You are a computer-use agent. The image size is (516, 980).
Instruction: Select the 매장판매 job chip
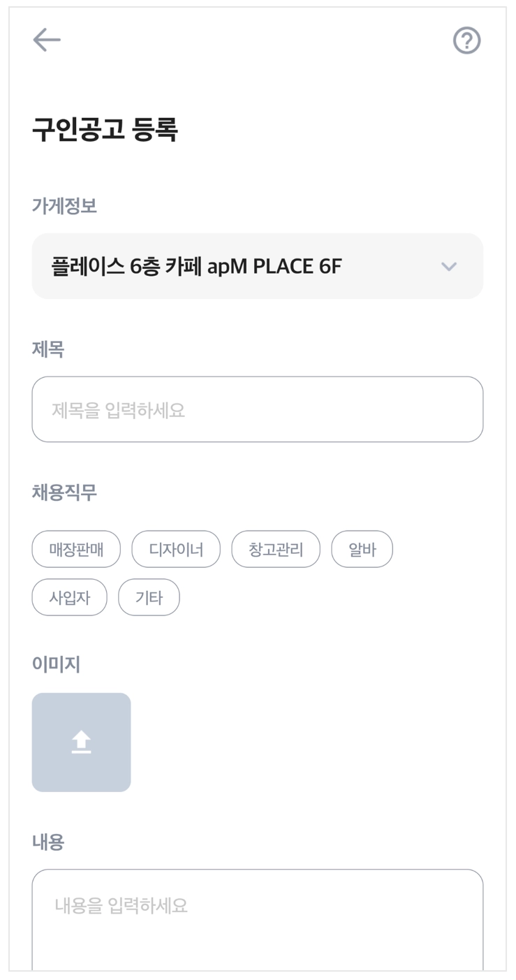(x=76, y=549)
